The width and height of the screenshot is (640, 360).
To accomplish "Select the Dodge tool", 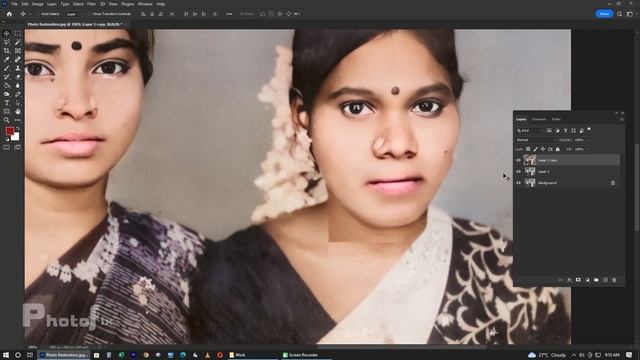I will click(x=7, y=94).
